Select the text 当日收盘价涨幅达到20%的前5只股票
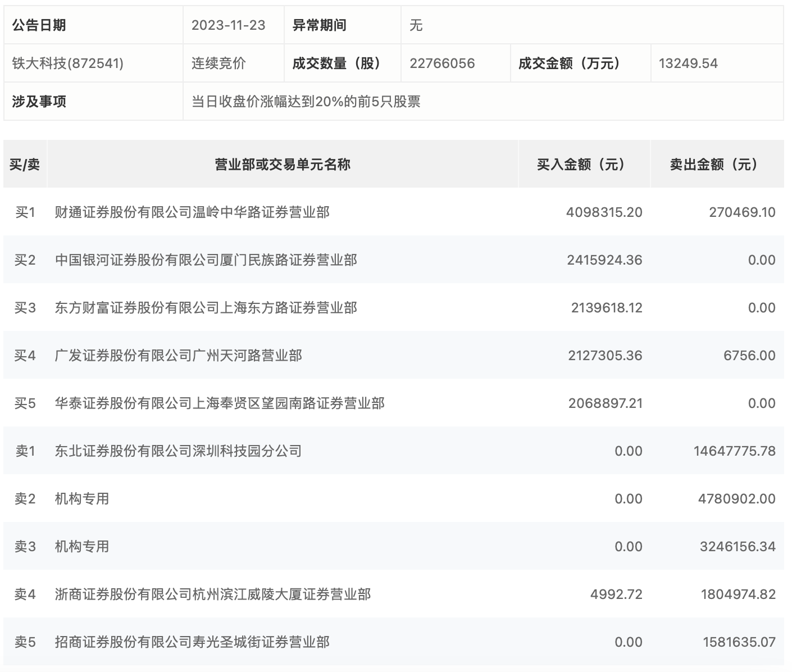 [x=306, y=102]
